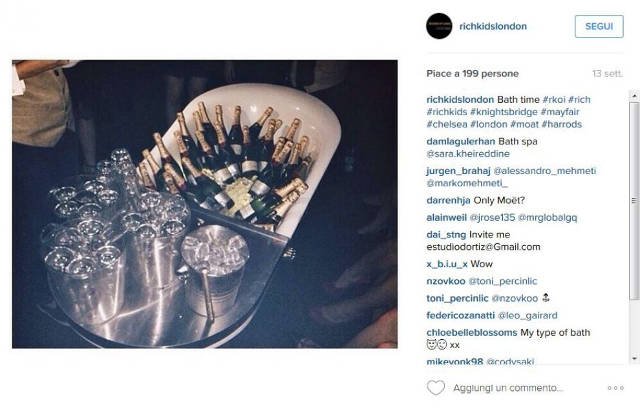View who likes: Piace a 199 persone

click(473, 74)
